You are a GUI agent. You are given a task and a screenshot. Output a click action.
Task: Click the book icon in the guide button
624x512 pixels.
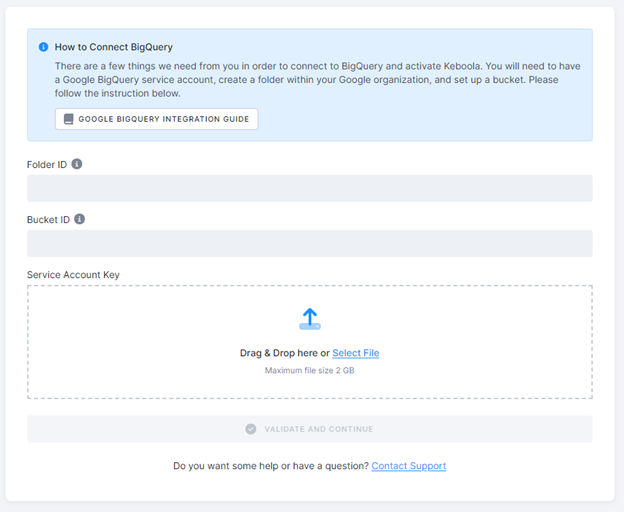(68, 119)
